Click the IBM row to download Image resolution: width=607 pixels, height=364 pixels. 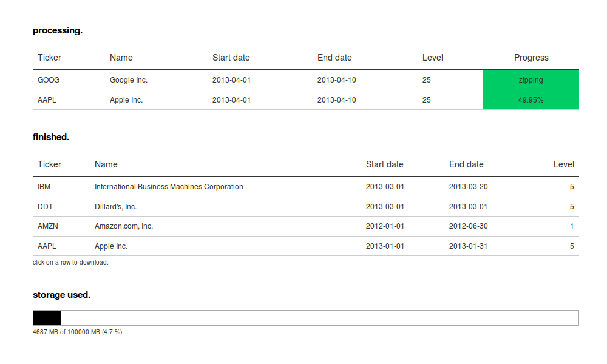169,187
